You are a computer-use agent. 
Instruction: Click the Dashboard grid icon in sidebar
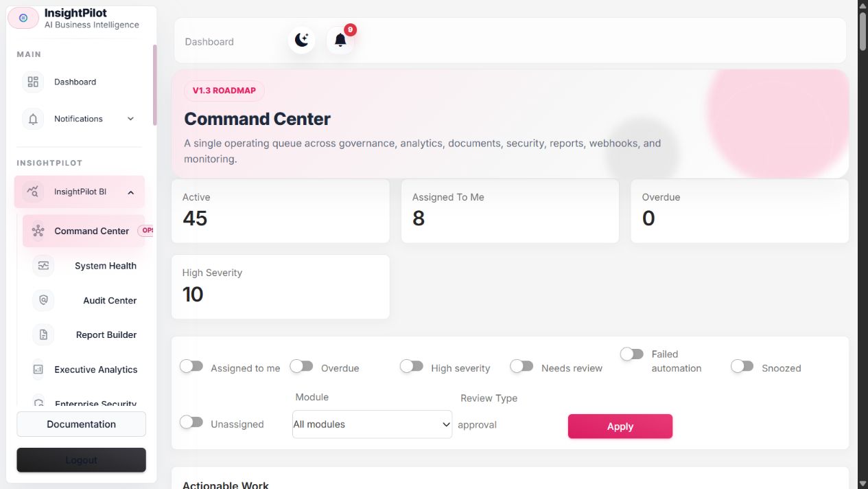pos(33,82)
